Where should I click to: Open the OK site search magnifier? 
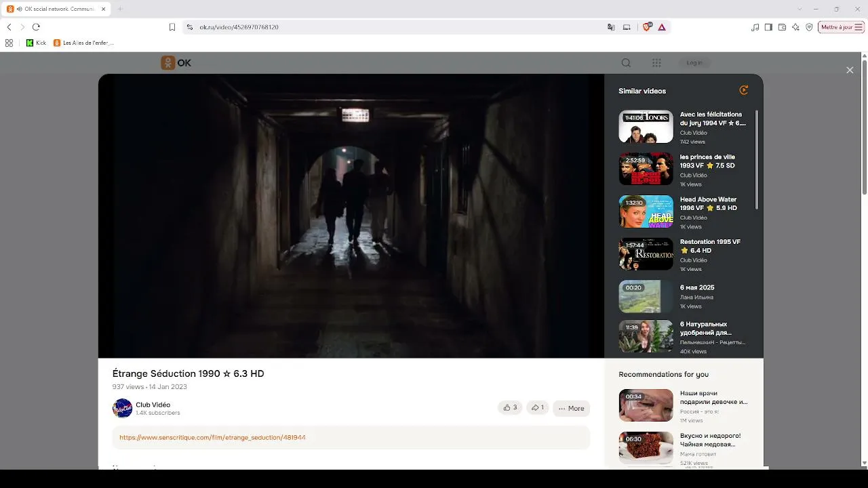pyautogui.click(x=626, y=62)
